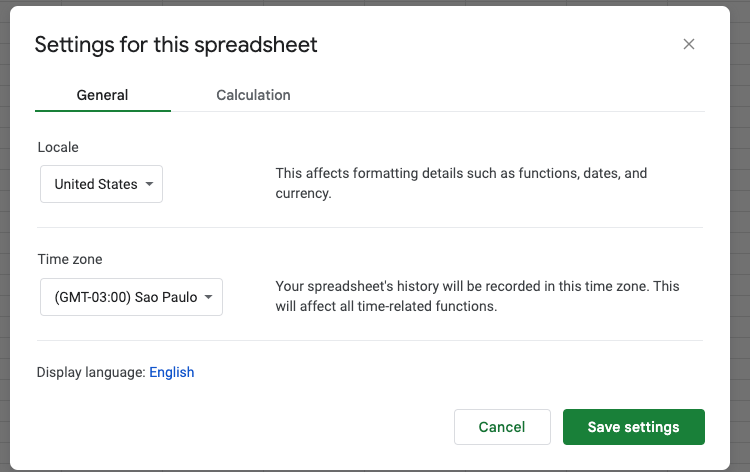Click the "Display language:" label text
This screenshot has width=750, height=472.
point(91,372)
